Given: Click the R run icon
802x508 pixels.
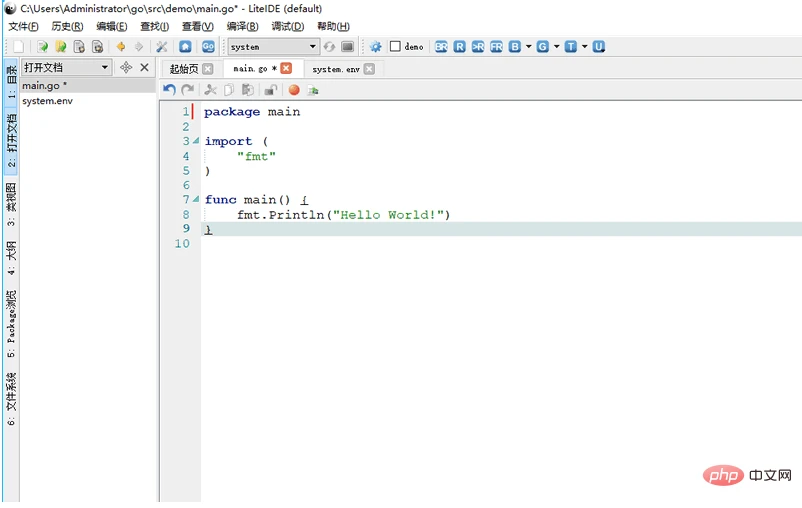Looking at the screenshot, I should 459,47.
